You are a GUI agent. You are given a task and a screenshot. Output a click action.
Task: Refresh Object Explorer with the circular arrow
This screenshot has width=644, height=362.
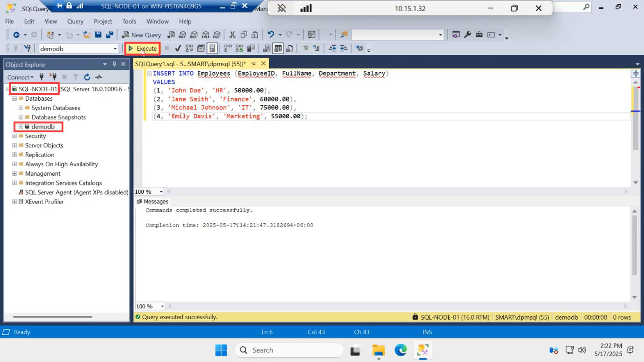coord(87,77)
